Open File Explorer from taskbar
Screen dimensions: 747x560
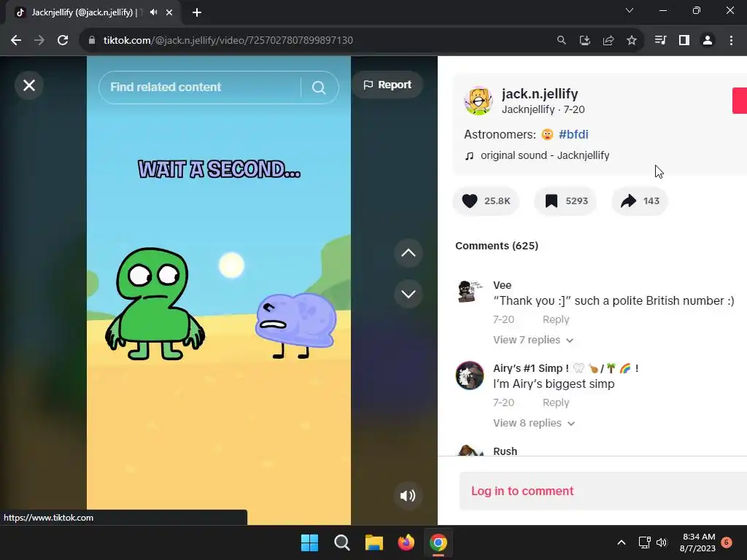pos(374,542)
